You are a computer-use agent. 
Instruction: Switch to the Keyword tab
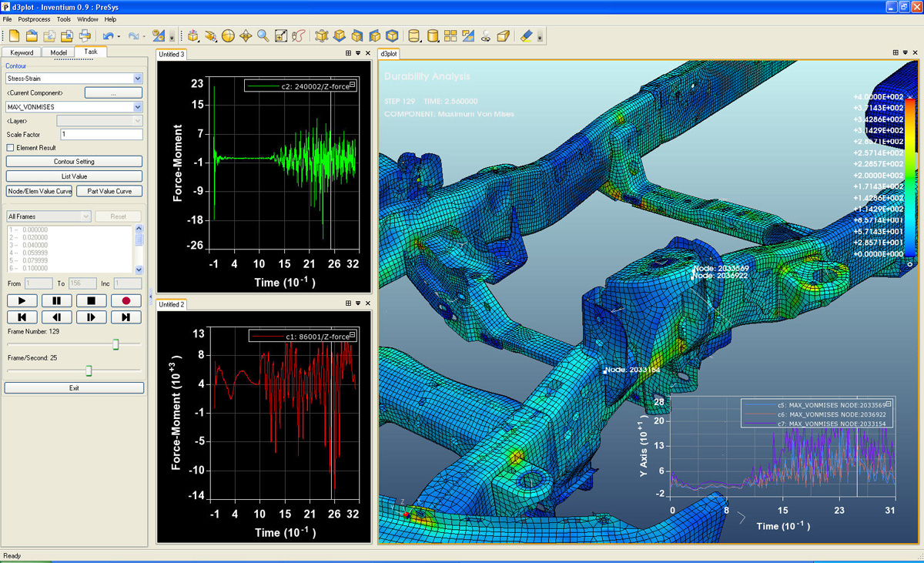[x=22, y=52]
